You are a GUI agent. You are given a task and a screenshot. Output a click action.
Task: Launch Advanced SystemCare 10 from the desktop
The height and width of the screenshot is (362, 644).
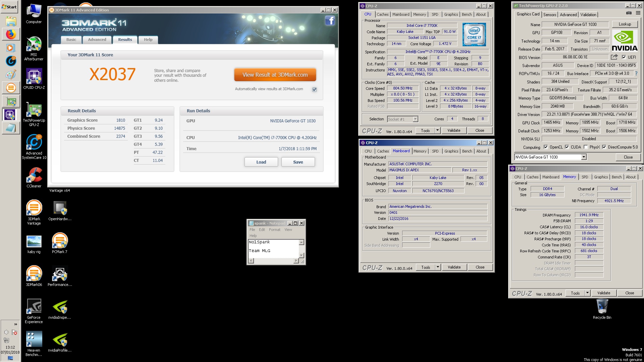click(x=34, y=147)
